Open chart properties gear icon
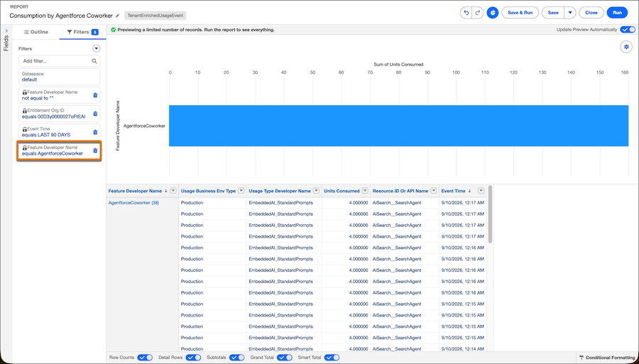 click(x=626, y=47)
